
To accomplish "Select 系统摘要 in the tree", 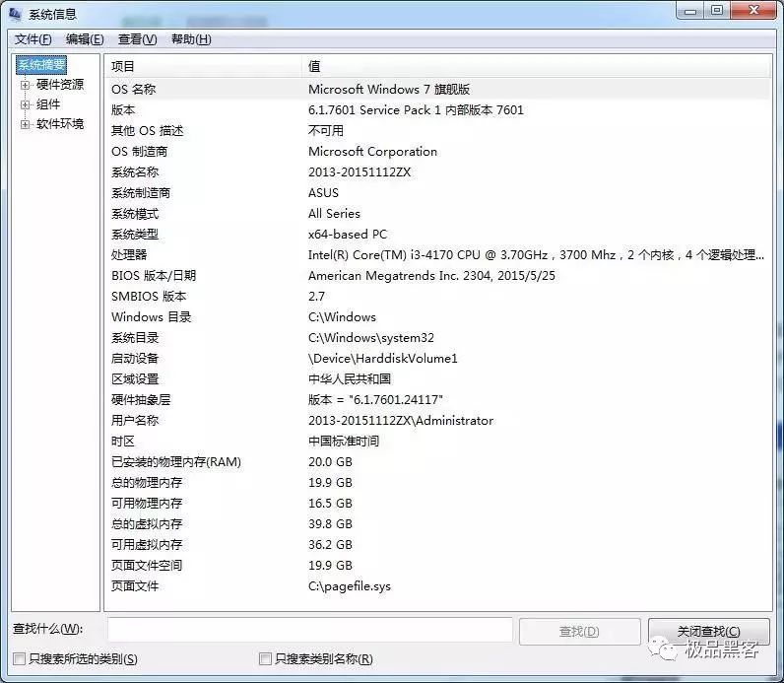I will coord(41,64).
